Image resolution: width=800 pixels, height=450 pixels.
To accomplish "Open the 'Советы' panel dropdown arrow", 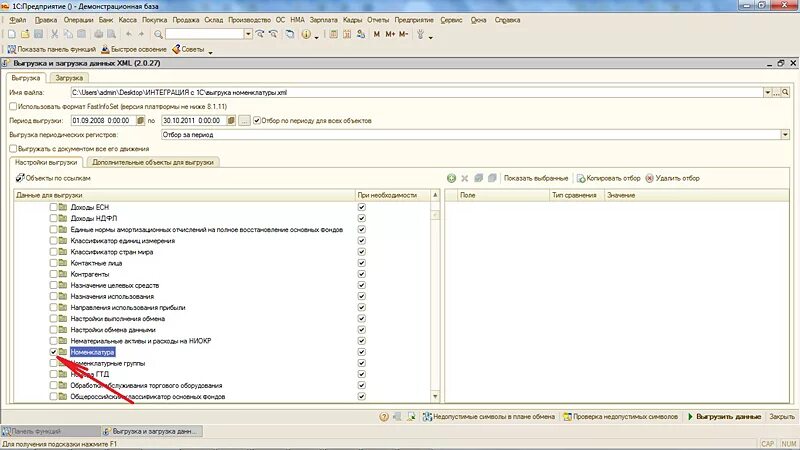I will point(210,51).
